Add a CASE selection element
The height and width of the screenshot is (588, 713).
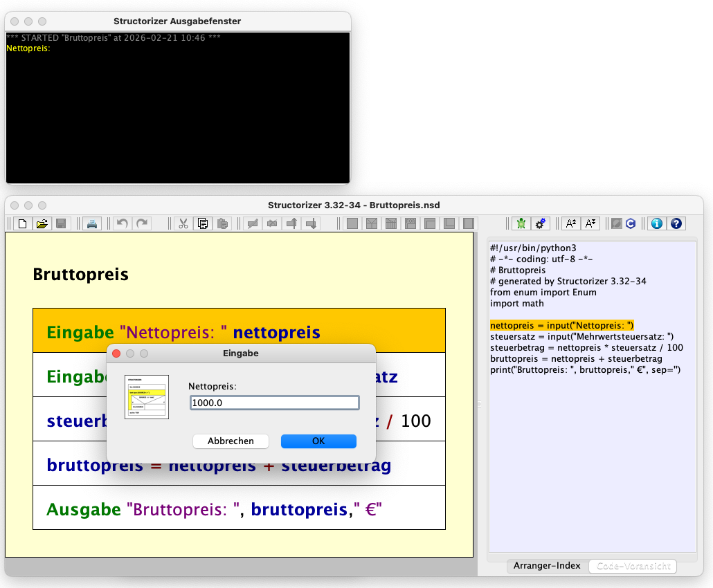point(391,223)
